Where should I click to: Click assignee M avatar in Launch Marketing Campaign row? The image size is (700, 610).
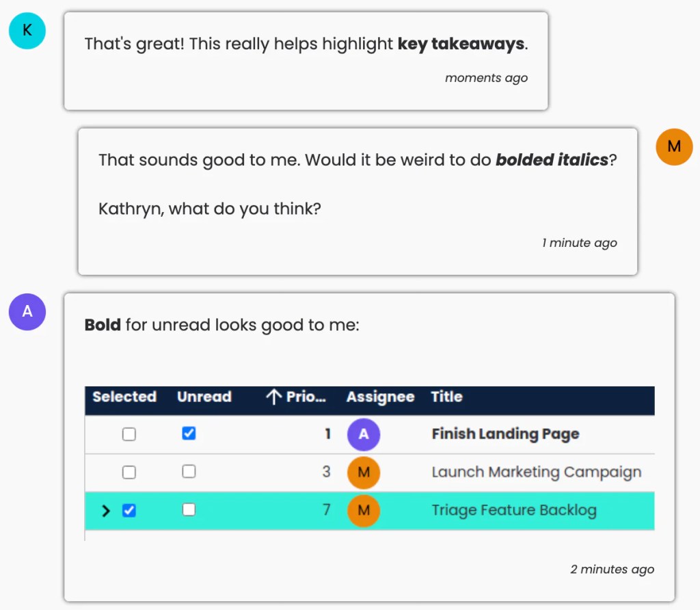[x=364, y=473]
